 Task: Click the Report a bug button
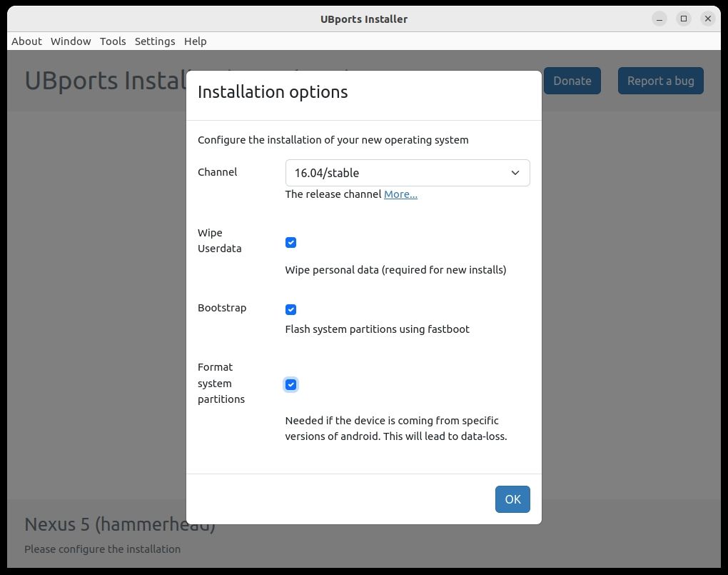(x=660, y=81)
